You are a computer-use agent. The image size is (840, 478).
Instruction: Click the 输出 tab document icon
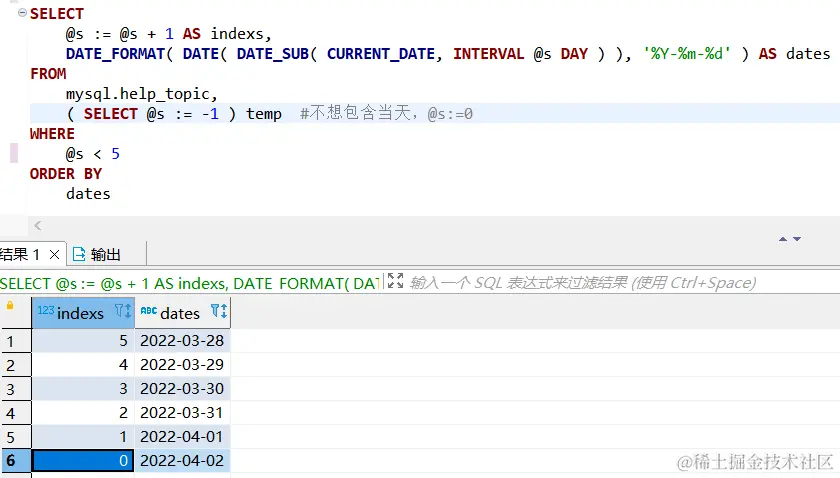tap(79, 254)
